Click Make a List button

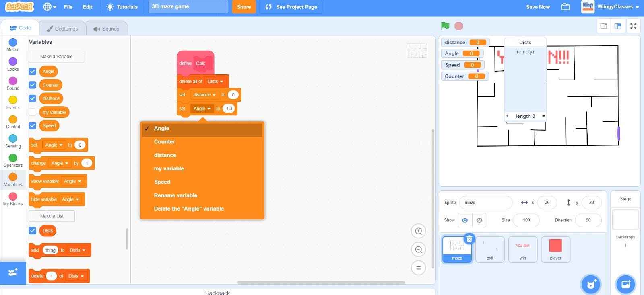pos(52,216)
